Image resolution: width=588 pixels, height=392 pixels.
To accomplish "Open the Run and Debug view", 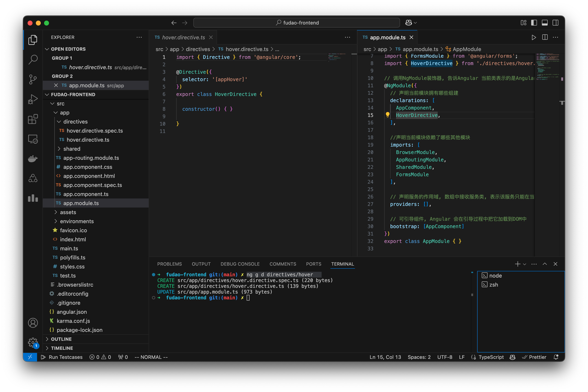I will coord(33,99).
